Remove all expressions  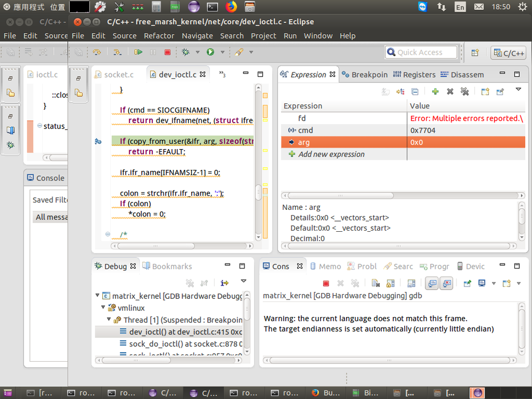point(464,92)
